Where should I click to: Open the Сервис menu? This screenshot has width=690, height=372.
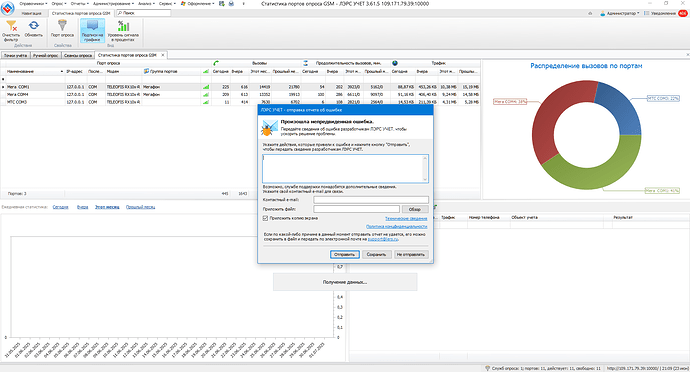point(167,4)
